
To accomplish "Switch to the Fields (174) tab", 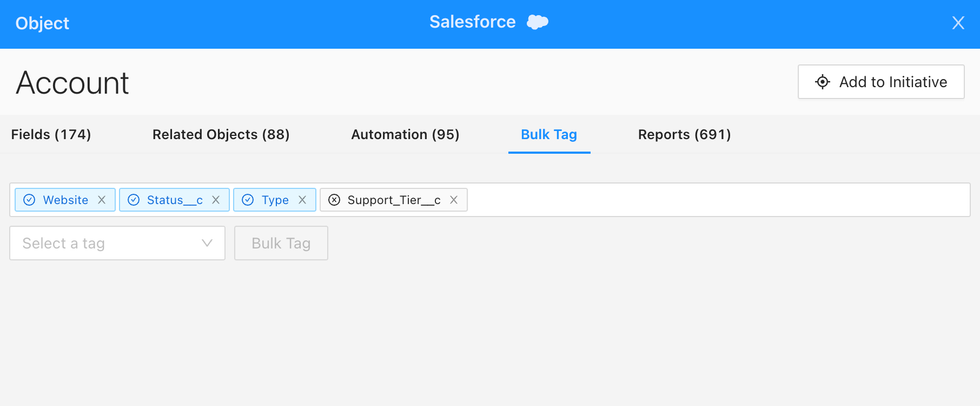I will pyautogui.click(x=51, y=134).
